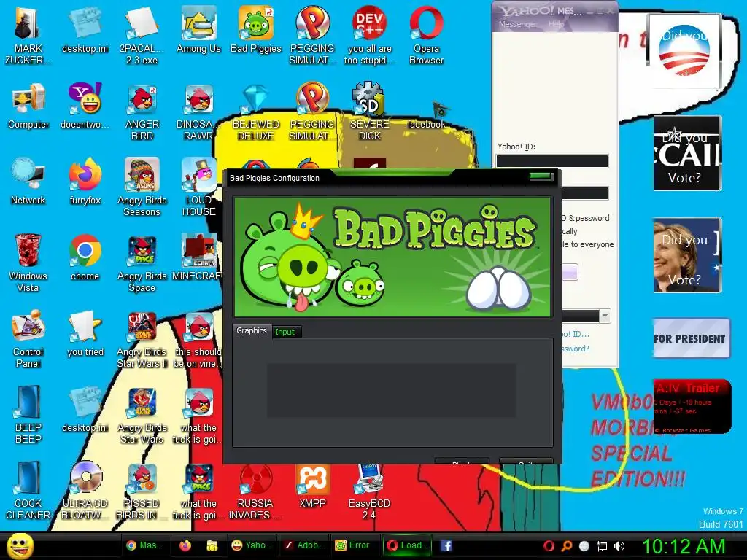The height and width of the screenshot is (560, 747).
Task: Switch to the Adobe Flash taskbar button
Action: click(304, 545)
